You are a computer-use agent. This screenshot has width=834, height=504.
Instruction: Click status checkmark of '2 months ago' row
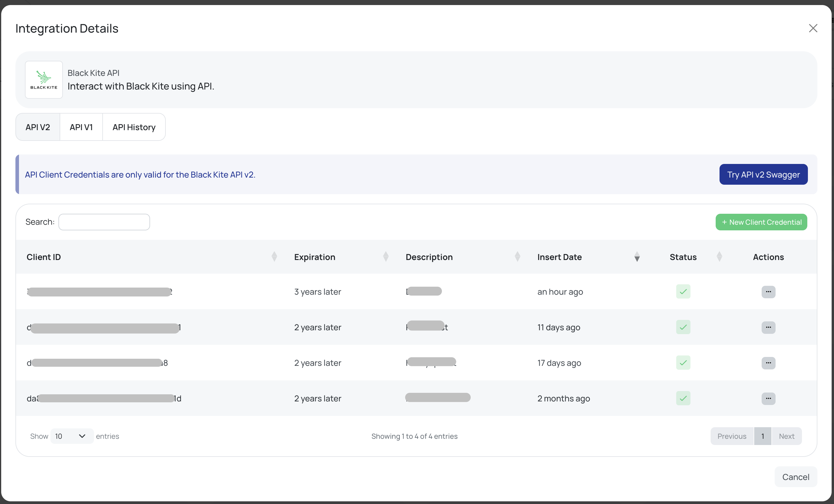tap(683, 398)
